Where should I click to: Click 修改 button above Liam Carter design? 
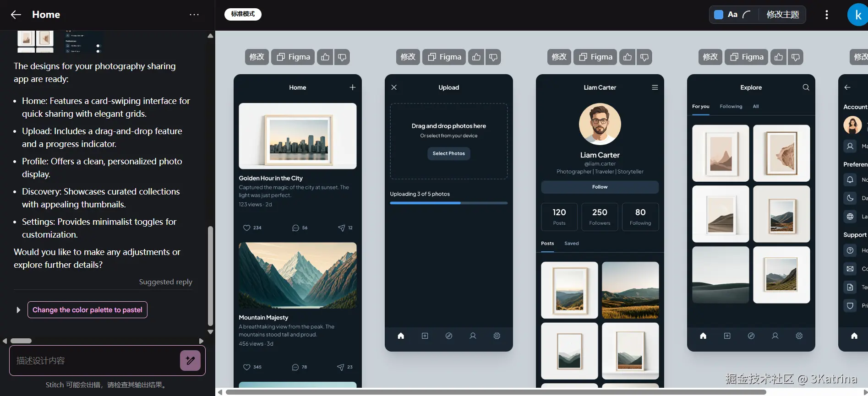[559, 57]
